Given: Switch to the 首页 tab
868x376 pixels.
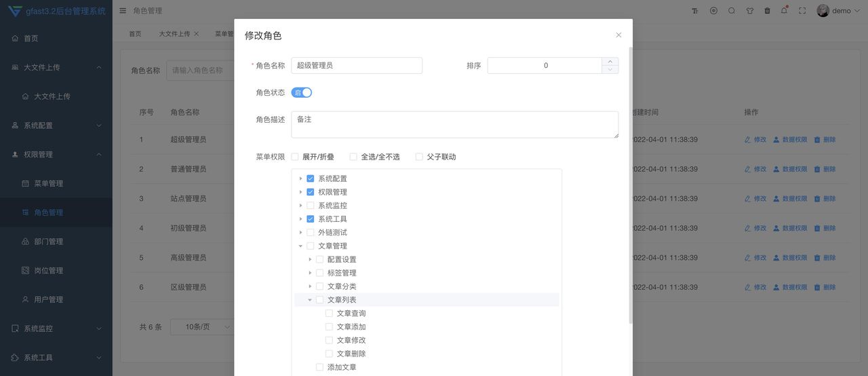Looking at the screenshot, I should coord(136,33).
